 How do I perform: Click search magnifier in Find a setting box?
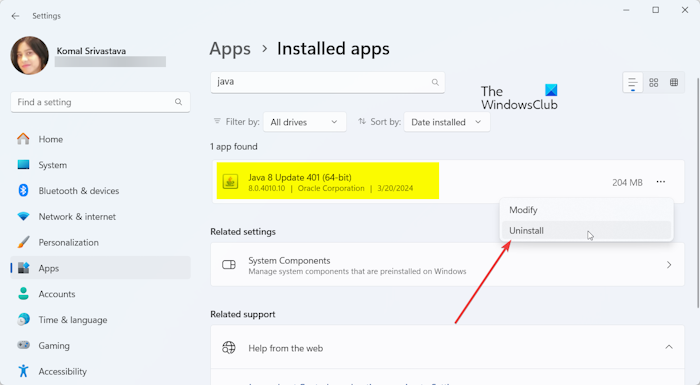(179, 102)
